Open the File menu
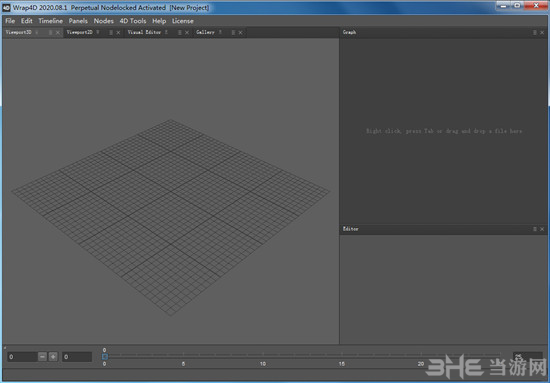This screenshot has height=383, width=550. point(10,21)
